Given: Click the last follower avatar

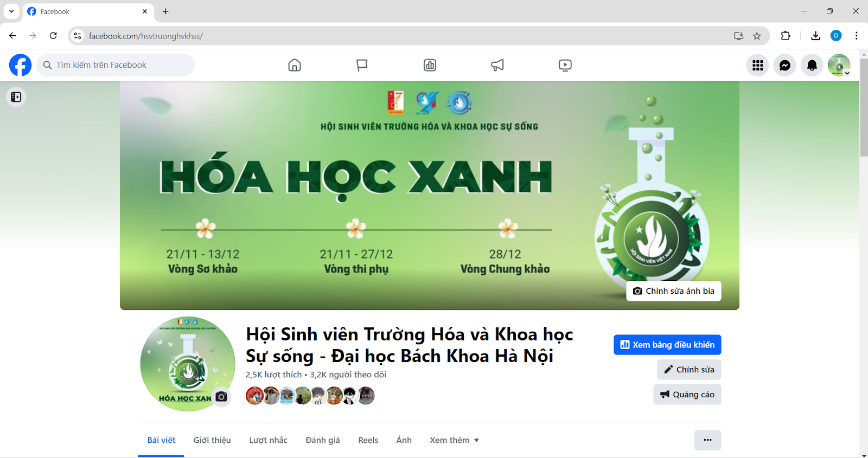Looking at the screenshot, I should 366,396.
